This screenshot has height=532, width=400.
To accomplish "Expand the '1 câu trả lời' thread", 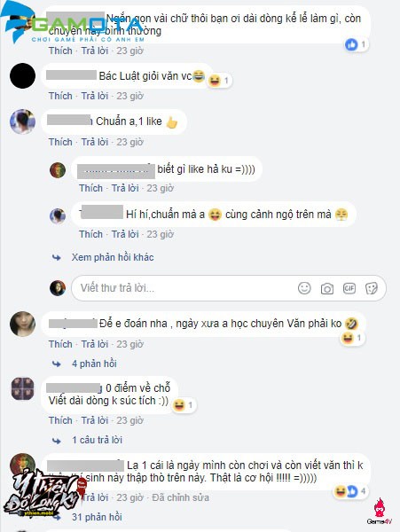I will coord(97,440).
